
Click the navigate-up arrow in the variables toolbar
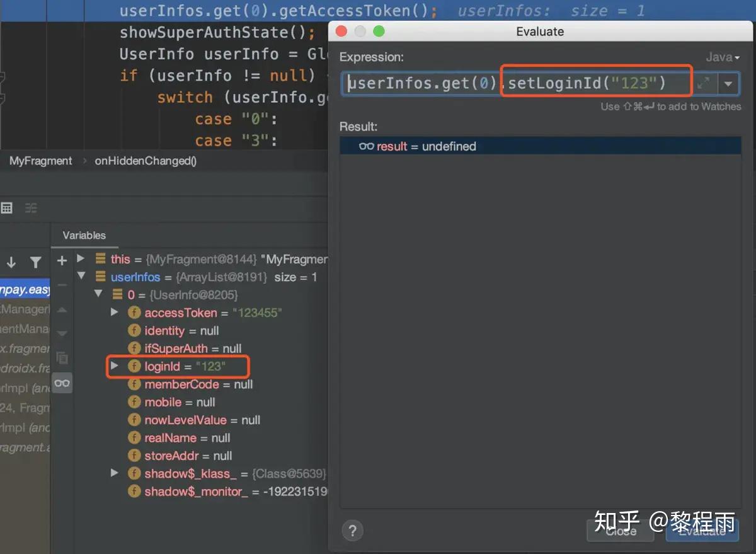point(61,309)
